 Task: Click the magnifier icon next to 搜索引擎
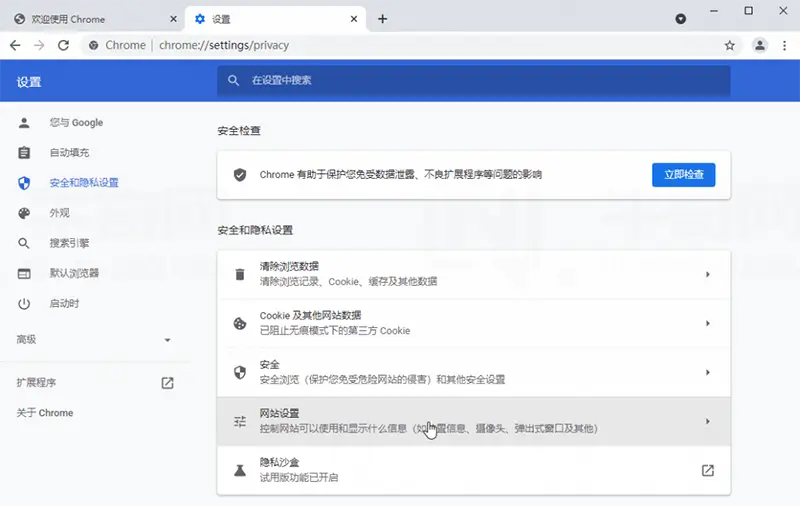pos(24,243)
